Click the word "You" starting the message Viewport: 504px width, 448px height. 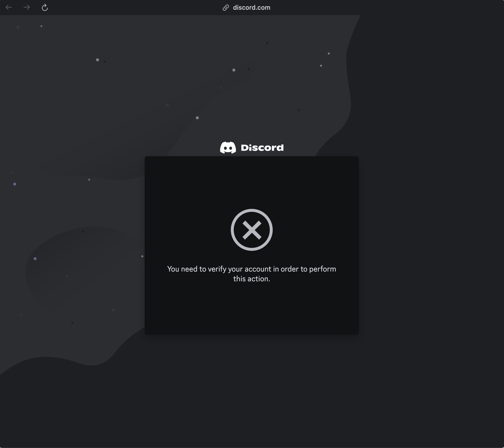173,269
